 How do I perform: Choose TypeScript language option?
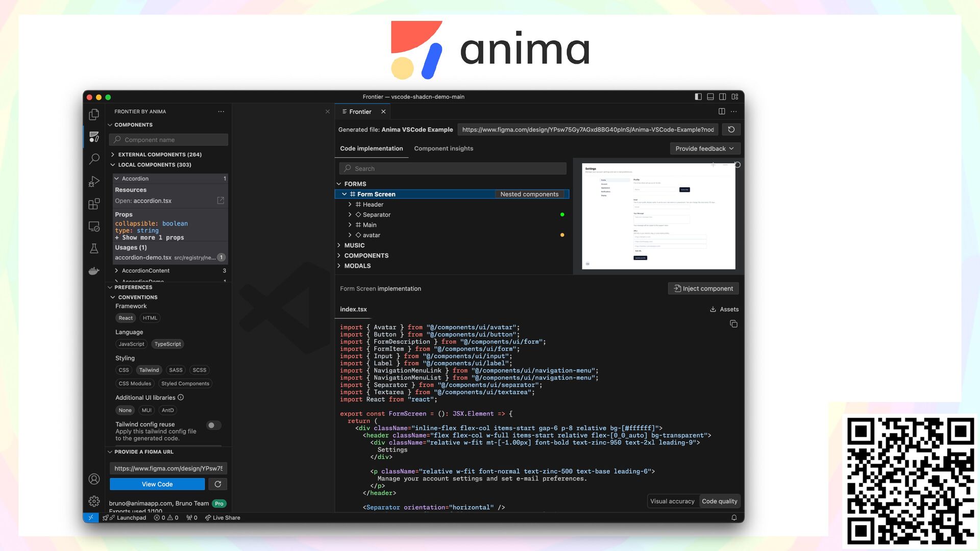(168, 344)
